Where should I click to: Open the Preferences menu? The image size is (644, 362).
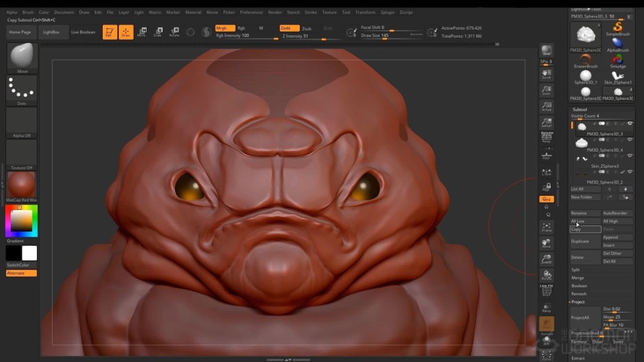(252, 12)
